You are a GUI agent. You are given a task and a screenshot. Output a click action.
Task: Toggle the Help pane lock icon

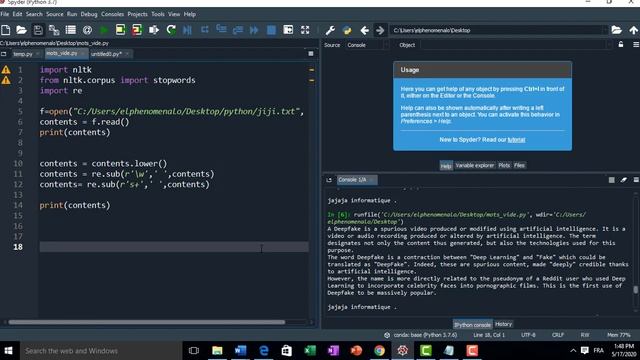coord(621,44)
